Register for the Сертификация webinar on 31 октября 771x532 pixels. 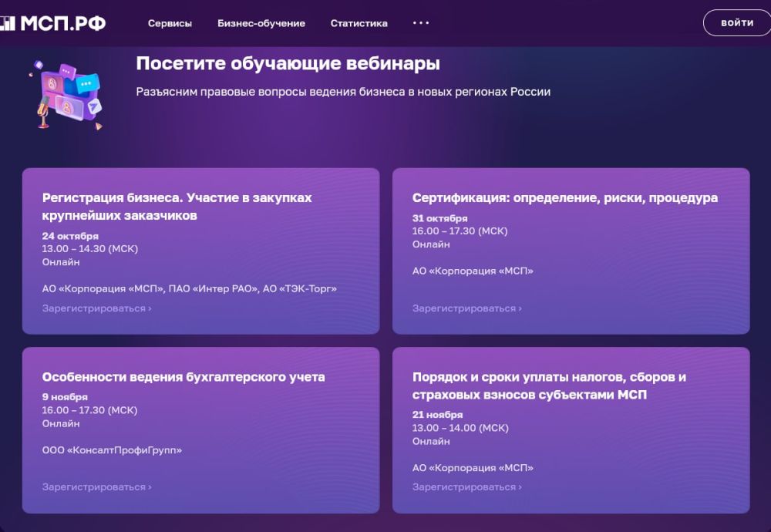(467, 308)
